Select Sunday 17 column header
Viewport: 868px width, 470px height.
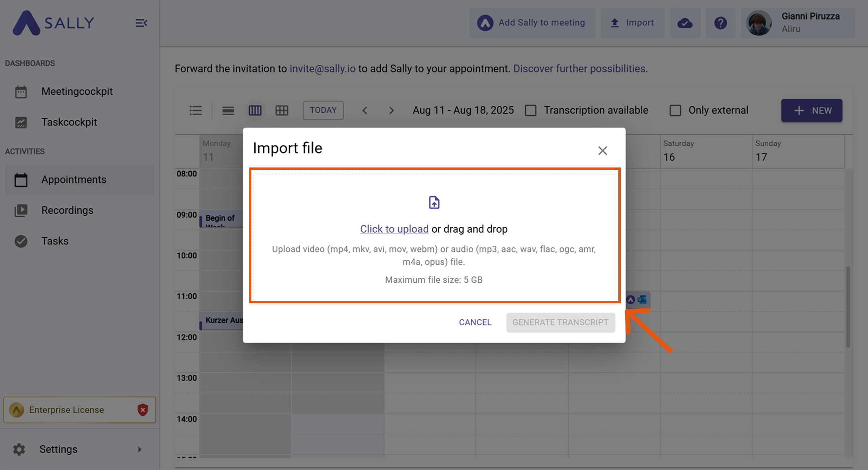click(799, 151)
